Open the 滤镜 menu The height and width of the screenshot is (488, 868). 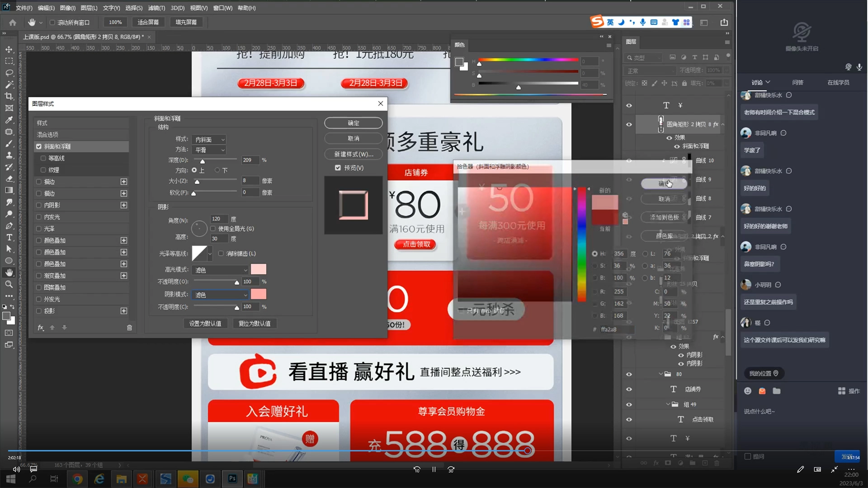[x=156, y=8]
